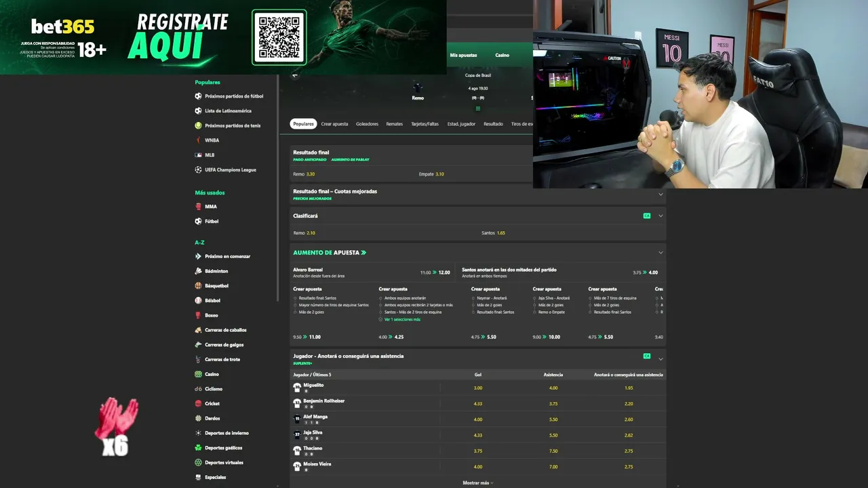This screenshot has height=488, width=868.
Task: Click 'Mostrar más' to show more players
Action: [x=477, y=483]
